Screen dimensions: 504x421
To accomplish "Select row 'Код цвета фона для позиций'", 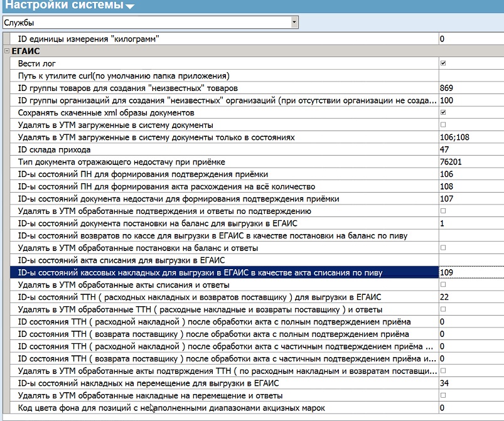I will tap(224, 408).
